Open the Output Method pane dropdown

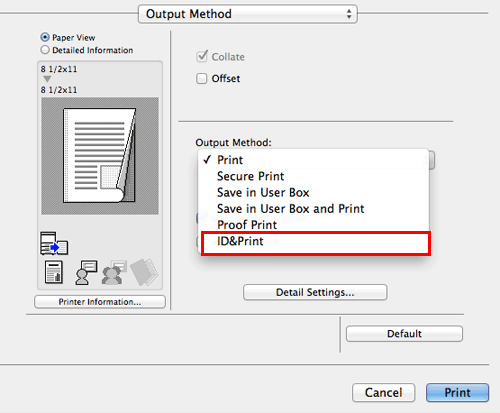[248, 14]
